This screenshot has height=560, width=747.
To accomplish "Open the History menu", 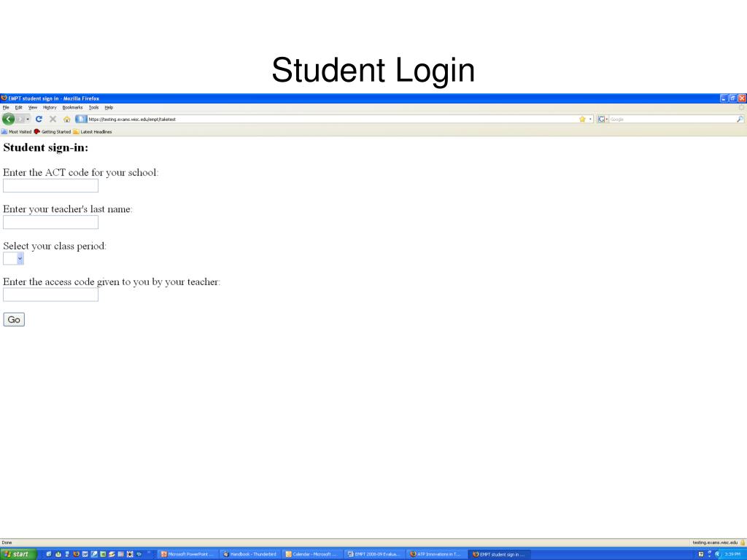I will (50, 108).
